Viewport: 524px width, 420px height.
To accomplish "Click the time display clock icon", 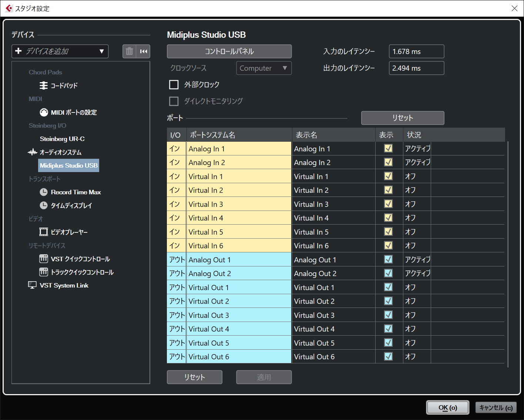I will tap(44, 205).
